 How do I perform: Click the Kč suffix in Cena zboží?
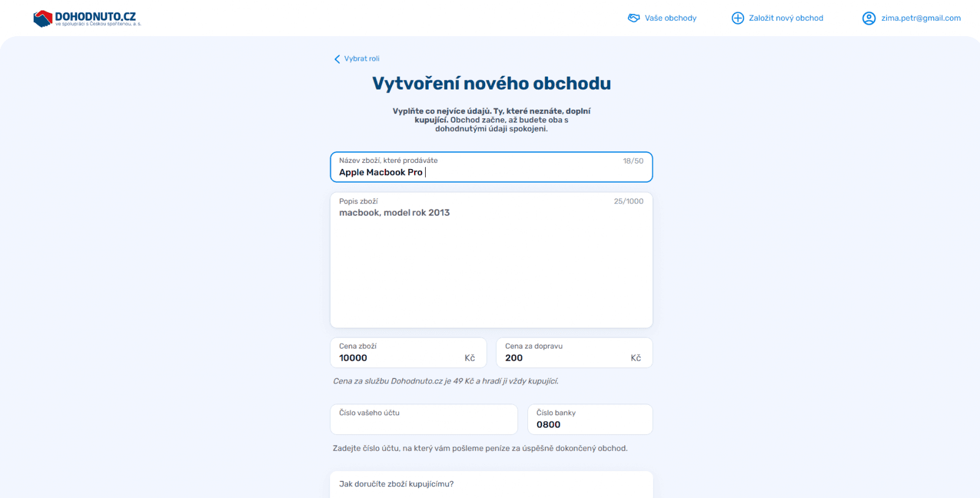pyautogui.click(x=470, y=358)
